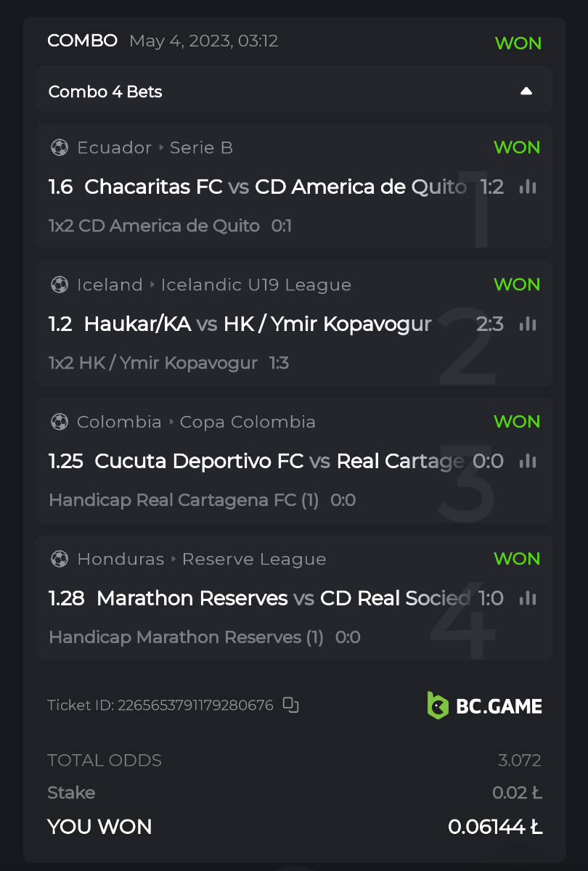Select the Serie B league label
Viewport: 588px width, 871px height.
[201, 148]
